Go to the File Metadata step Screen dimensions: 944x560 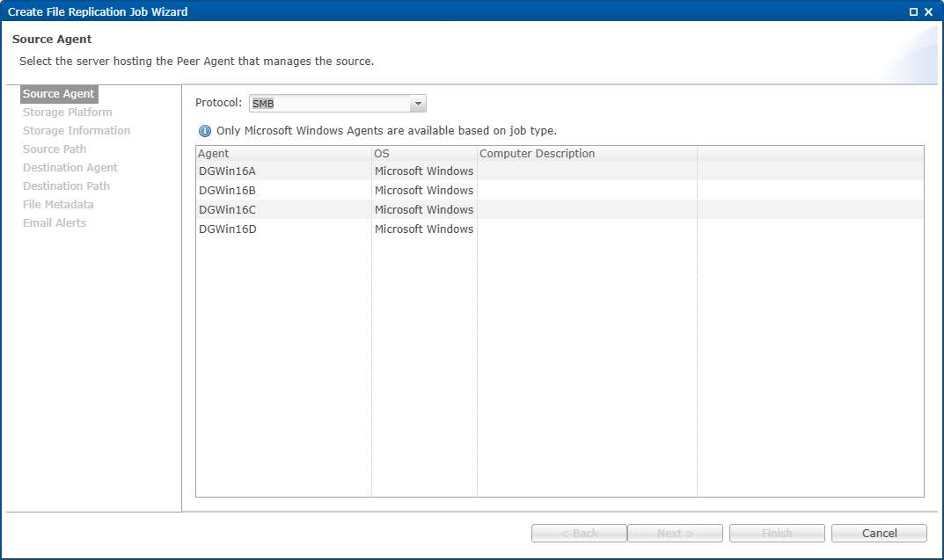coord(58,205)
